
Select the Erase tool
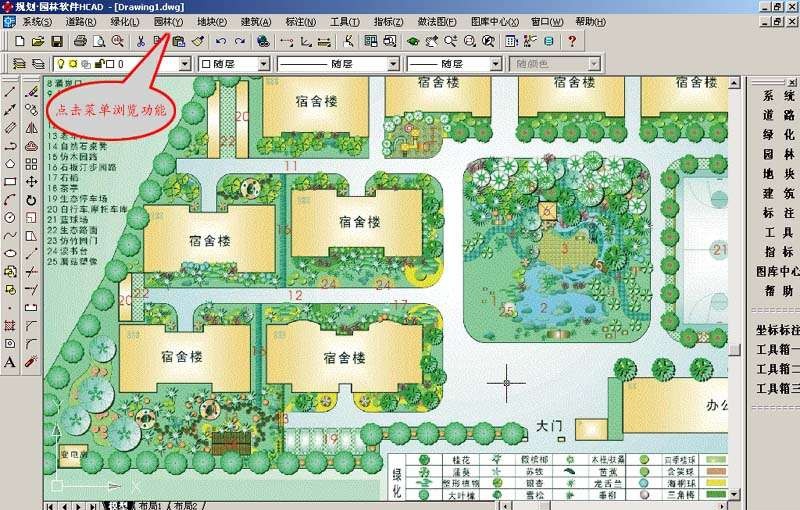[31, 92]
